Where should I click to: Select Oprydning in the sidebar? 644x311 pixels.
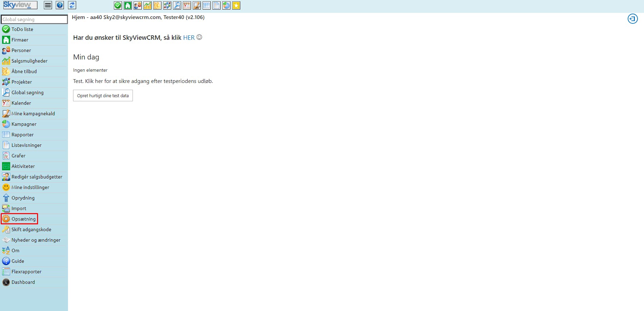point(34,198)
